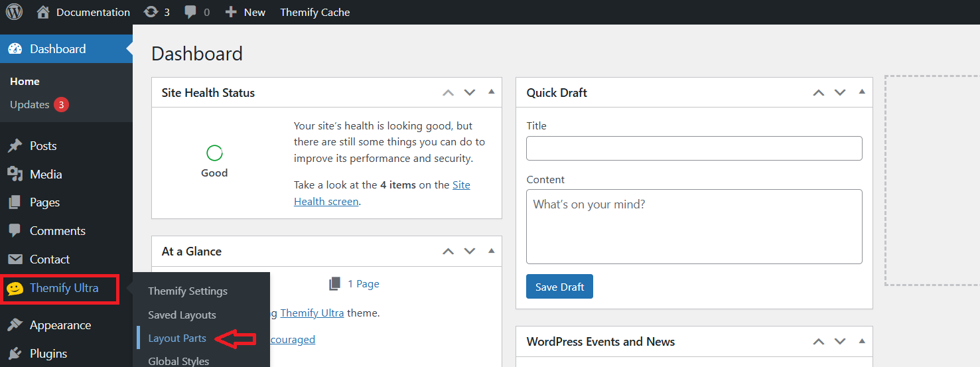Move At a Glance panel down
This screenshot has width=980, height=367.
[470, 252]
